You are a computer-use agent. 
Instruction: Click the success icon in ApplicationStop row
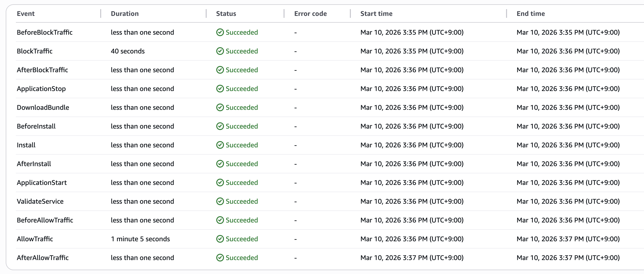click(220, 89)
